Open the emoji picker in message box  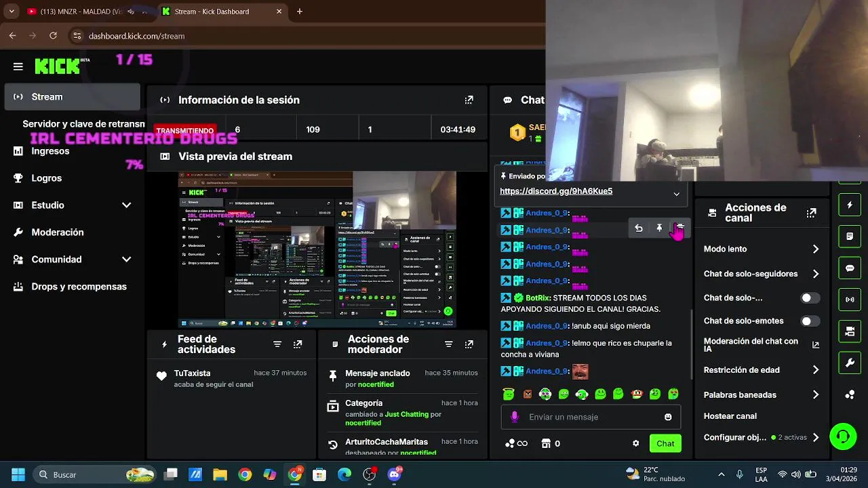coord(668,417)
